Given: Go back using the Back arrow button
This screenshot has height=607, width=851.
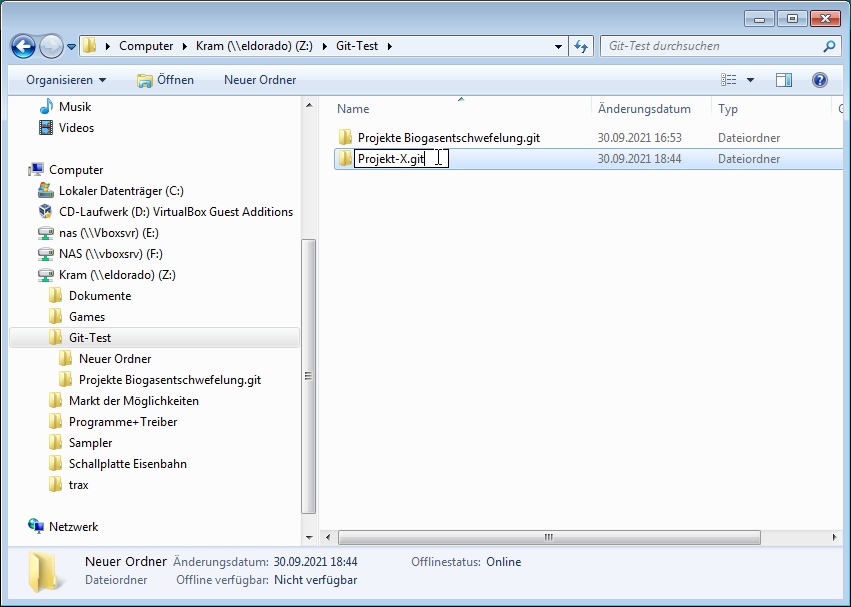Looking at the screenshot, I should (x=23, y=47).
